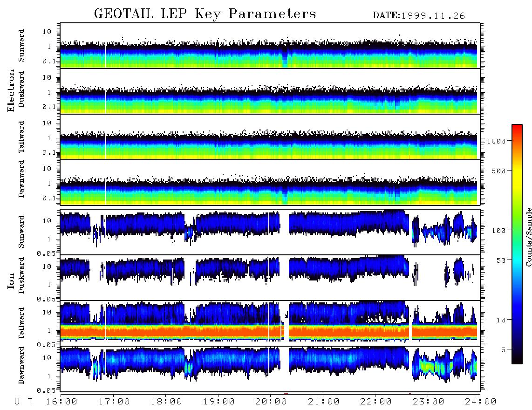Viewport: 532px width, 410px height.
Task: Click the Ion Sunward spectrogram panel
Action: 270,232
